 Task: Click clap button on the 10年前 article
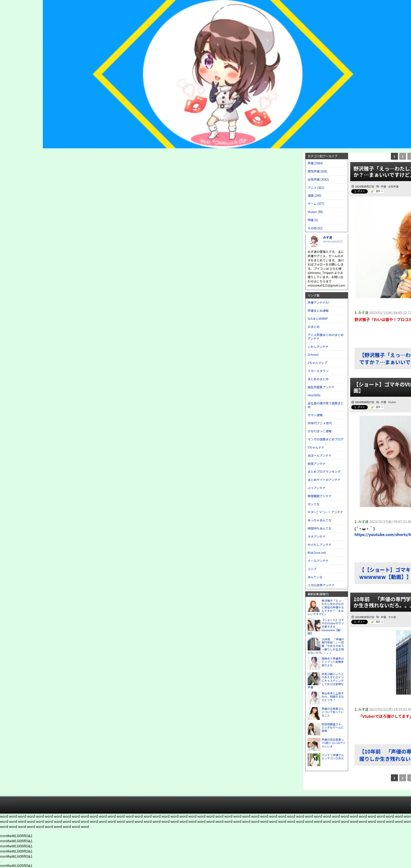pos(377,622)
